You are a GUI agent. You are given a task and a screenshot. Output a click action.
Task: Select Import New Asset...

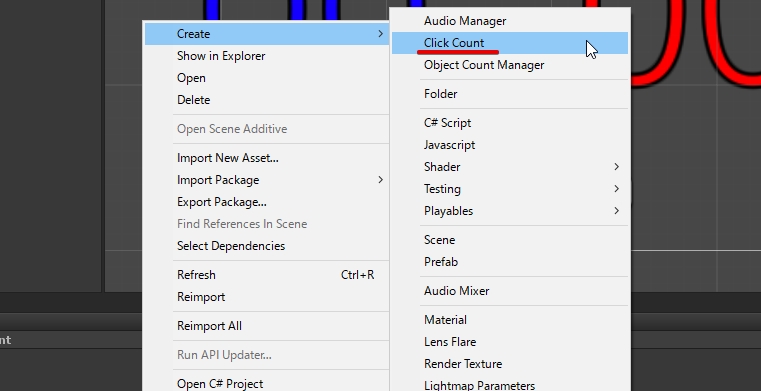266,158
